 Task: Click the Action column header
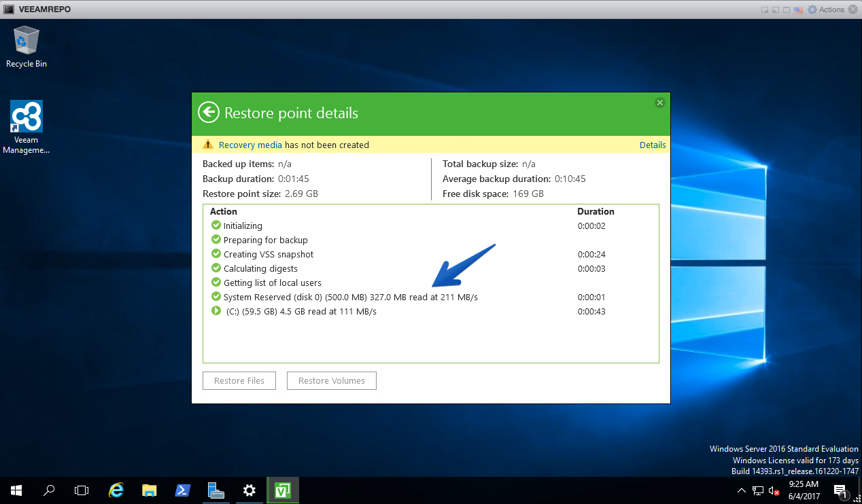click(x=224, y=211)
